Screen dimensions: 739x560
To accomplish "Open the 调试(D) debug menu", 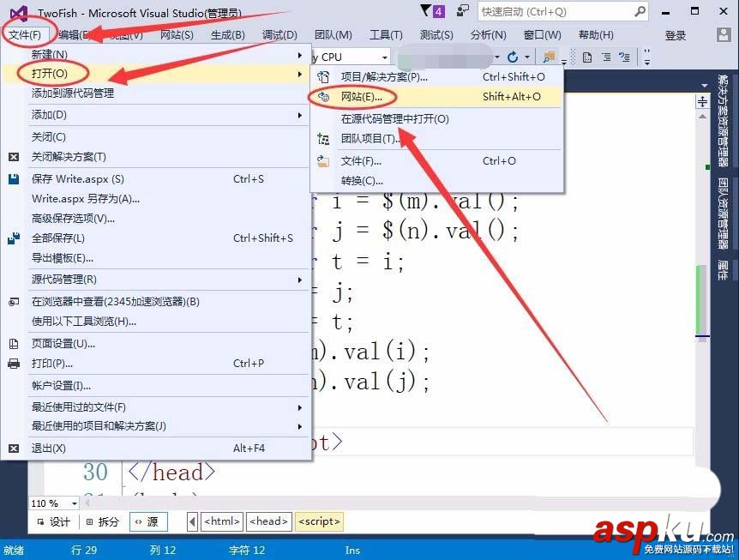I will [278, 35].
